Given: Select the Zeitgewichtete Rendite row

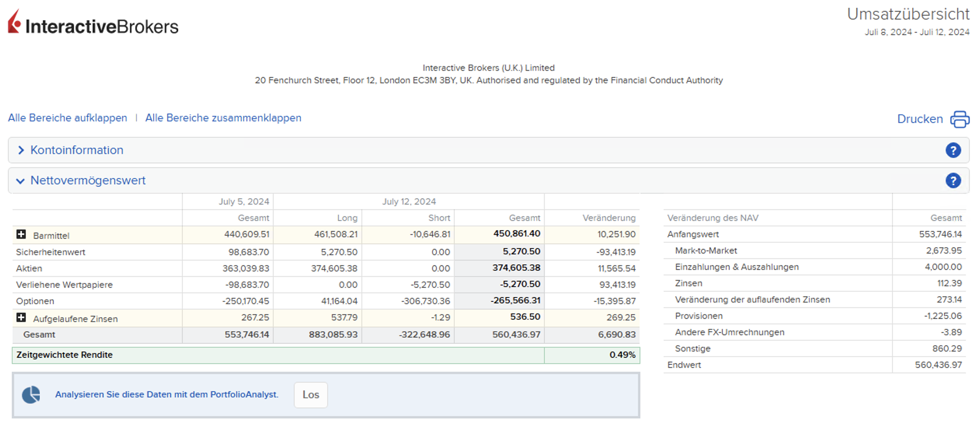Looking at the screenshot, I should point(65,355).
